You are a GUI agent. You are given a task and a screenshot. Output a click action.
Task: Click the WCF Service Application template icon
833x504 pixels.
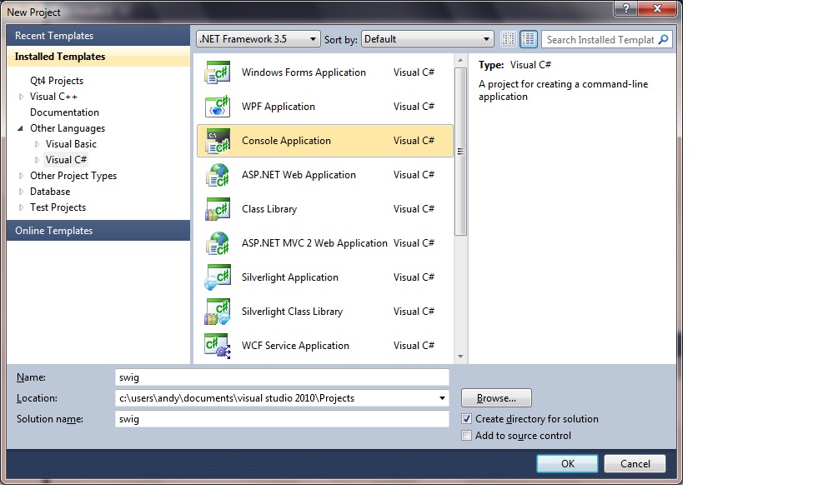pos(218,346)
